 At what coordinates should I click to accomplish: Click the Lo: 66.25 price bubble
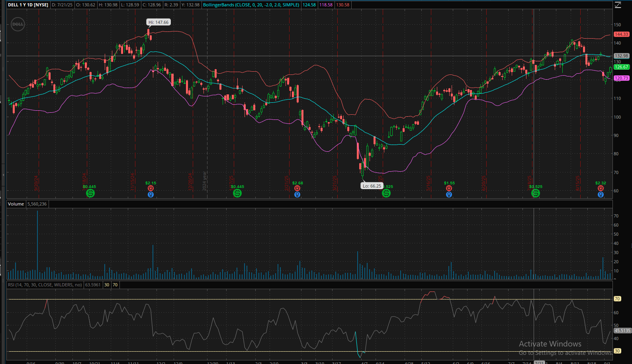point(372,186)
